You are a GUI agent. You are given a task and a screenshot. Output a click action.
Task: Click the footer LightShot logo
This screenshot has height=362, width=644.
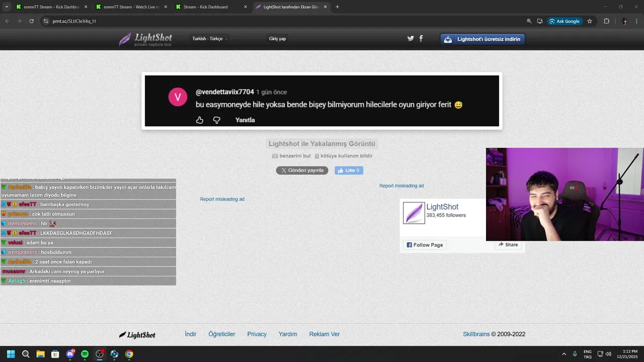137,335
